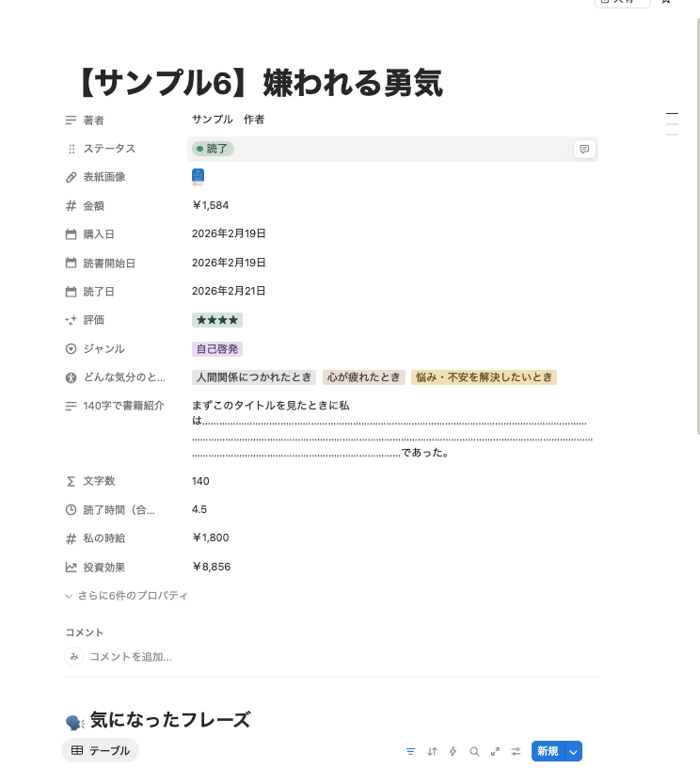Open automations via the lightning bolt icon

453,751
